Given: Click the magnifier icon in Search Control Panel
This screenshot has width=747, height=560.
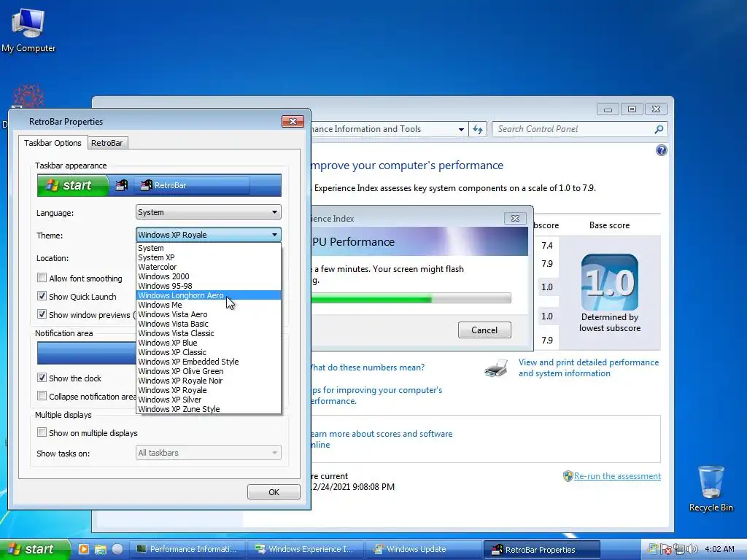Looking at the screenshot, I should point(659,129).
